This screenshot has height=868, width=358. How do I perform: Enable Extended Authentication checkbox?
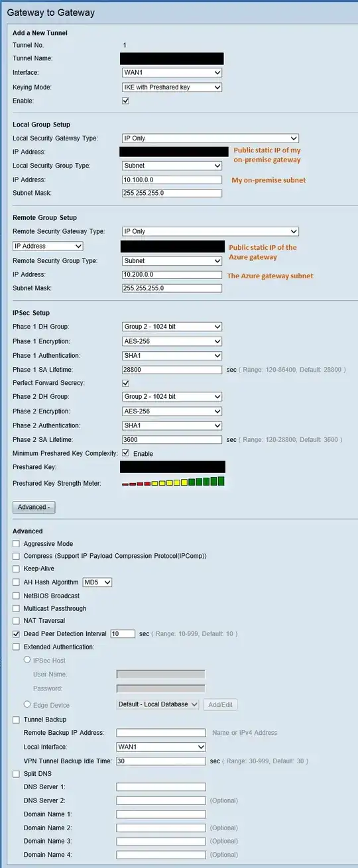(16, 647)
